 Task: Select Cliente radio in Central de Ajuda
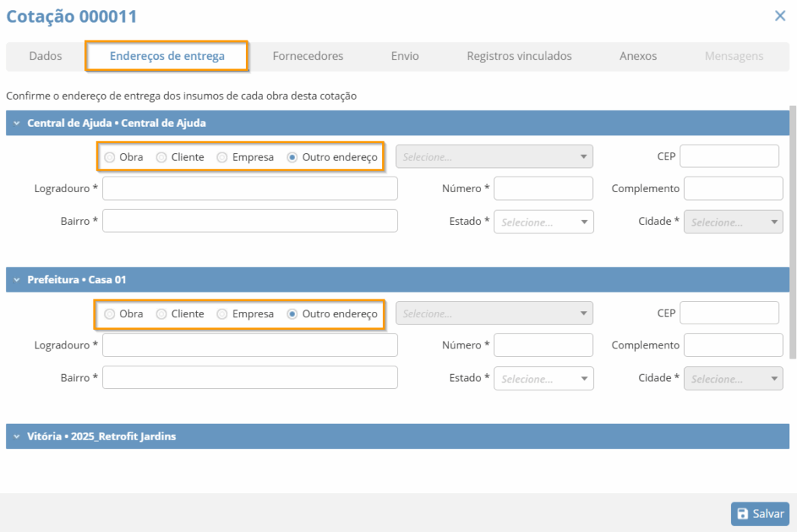[162, 157]
